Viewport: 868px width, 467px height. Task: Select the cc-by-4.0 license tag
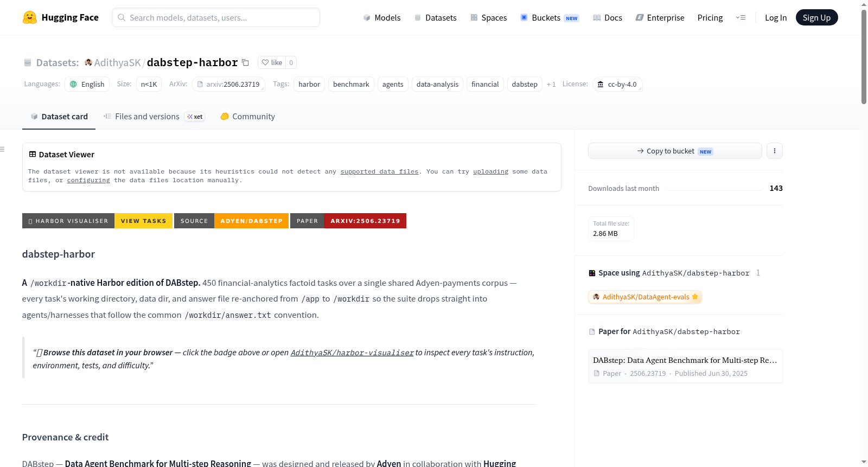coord(617,84)
